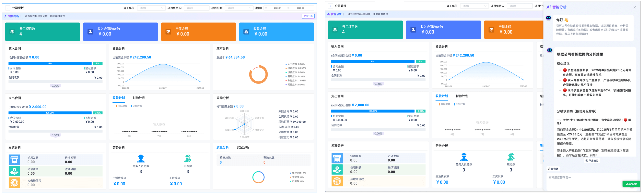
Task: Toggle 其他成本 legend in 成本分析 chart
Action: tap(295, 85)
